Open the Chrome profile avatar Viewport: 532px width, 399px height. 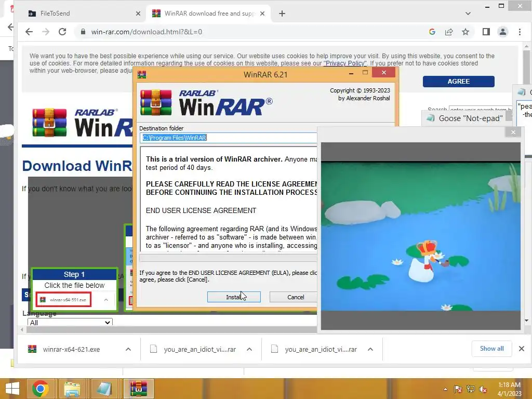point(503,32)
